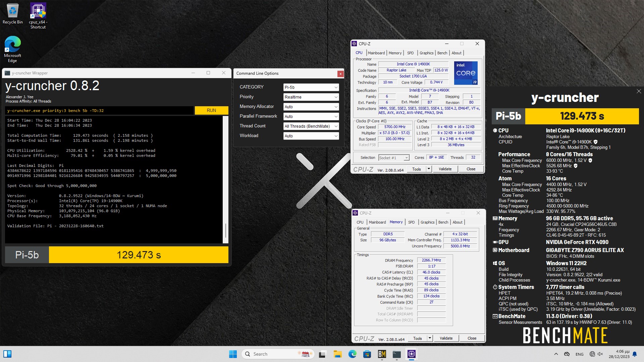
Task: Open Microsoft Store from the taskbar
Action: [367, 354]
